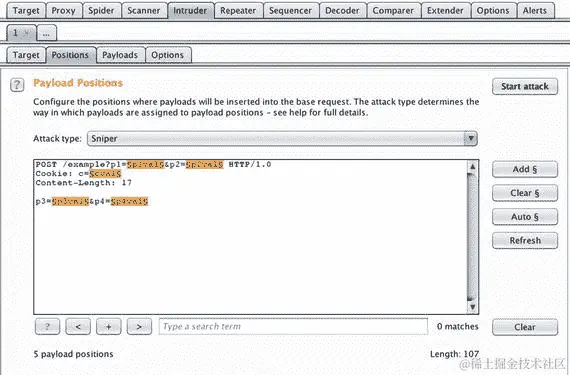Click the highlighted p4 payload marker
This screenshot has height=375, width=570.
pos(129,201)
